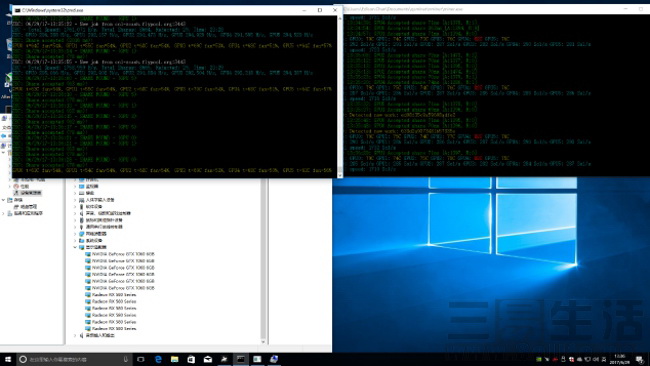Switch to the cmd.exe taskbar window
650x366 pixels.
point(241,359)
